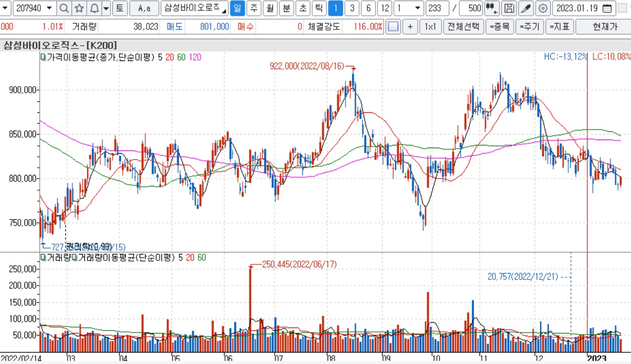The height and width of the screenshot is (364, 631).
Task: Open the continuous chart candlestick icon
Action: [x=492, y=8]
